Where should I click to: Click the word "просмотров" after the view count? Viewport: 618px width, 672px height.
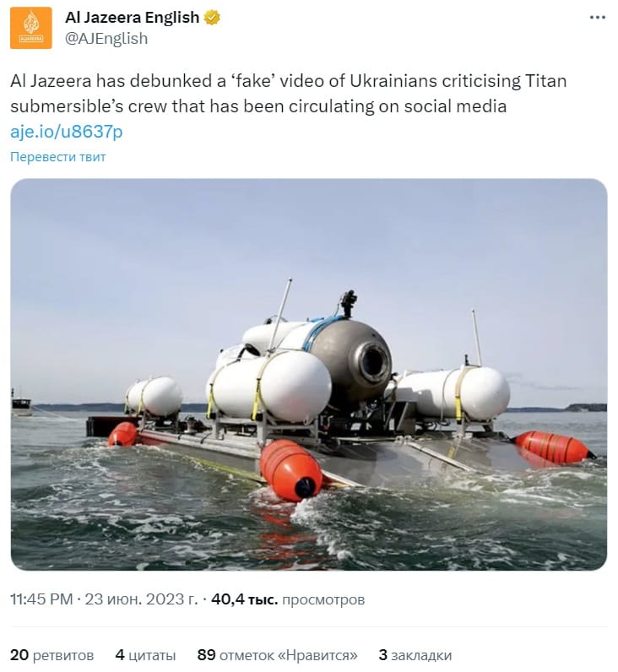pos(323,599)
